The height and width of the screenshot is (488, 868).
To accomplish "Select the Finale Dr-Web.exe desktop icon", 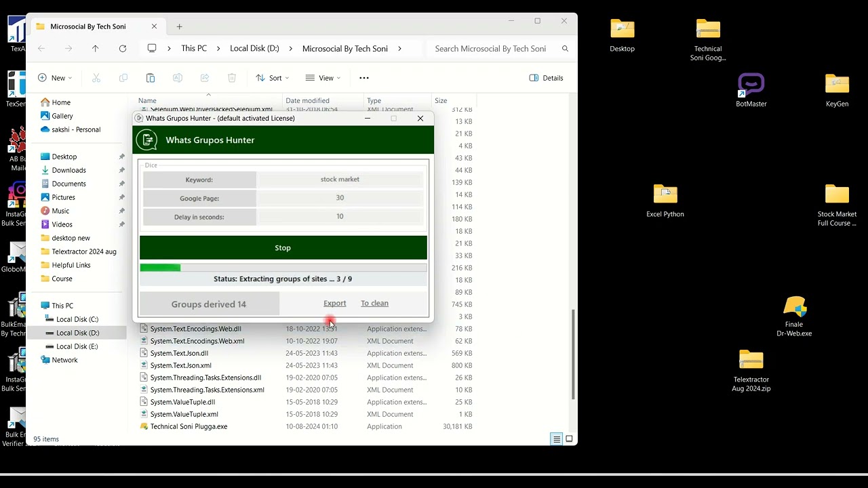I will [794, 317].
